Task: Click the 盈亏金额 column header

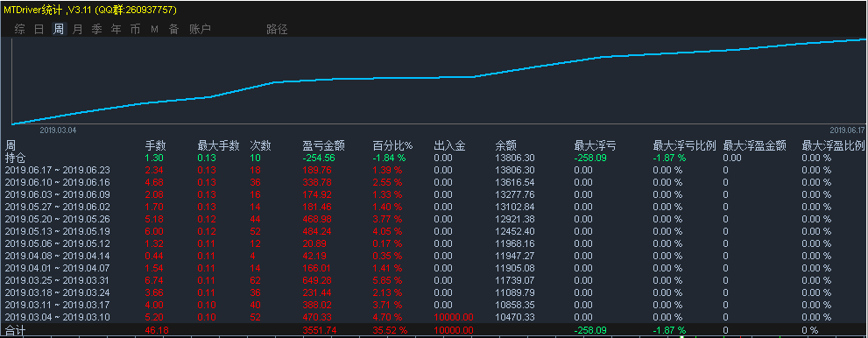Action: [x=324, y=146]
